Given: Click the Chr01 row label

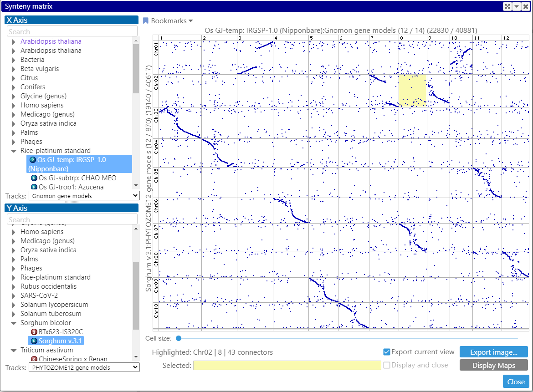Looking at the screenshot, I should pyautogui.click(x=156, y=49).
